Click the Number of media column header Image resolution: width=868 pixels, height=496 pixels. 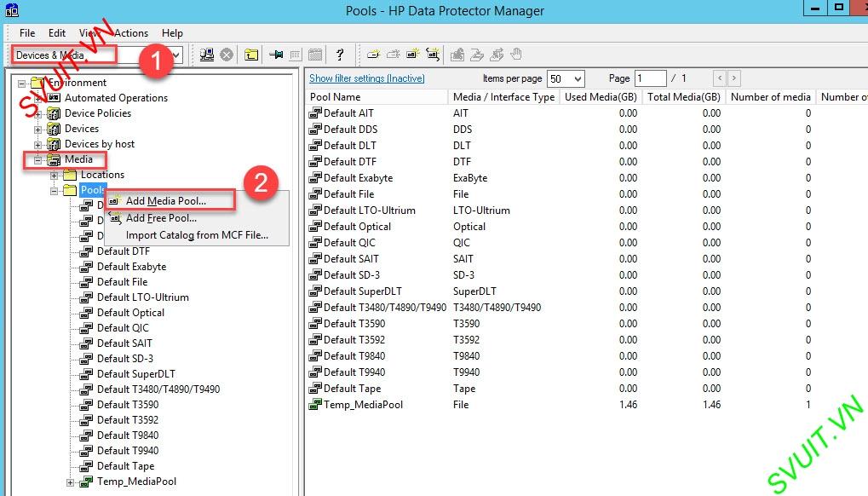[771, 97]
